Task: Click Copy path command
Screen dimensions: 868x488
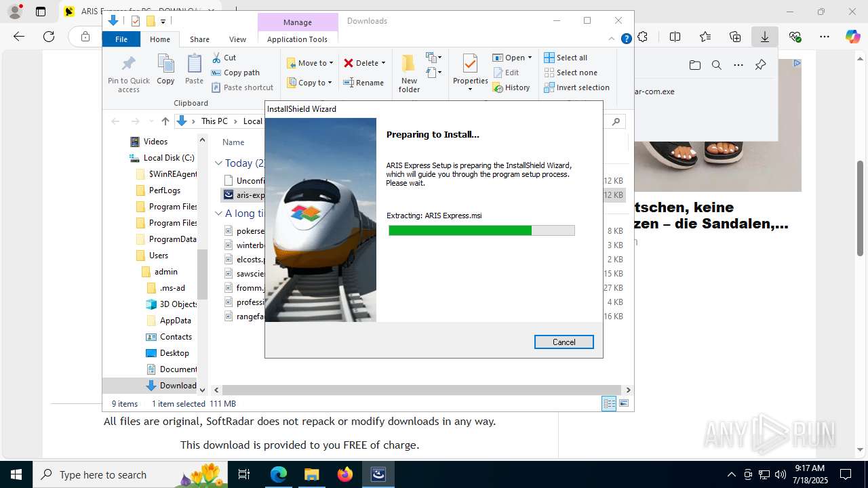Action: coord(235,73)
